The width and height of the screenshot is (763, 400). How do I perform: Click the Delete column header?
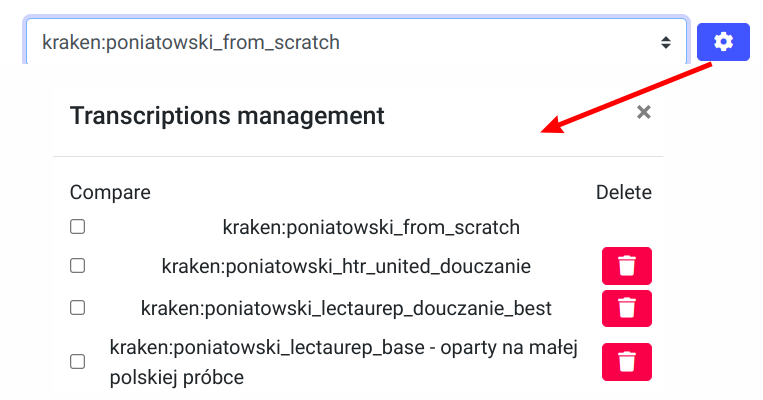click(623, 192)
